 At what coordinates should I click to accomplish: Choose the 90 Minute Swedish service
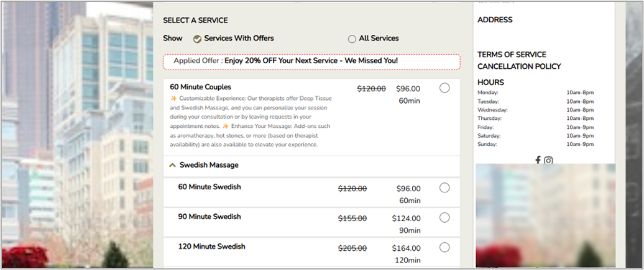[444, 217]
